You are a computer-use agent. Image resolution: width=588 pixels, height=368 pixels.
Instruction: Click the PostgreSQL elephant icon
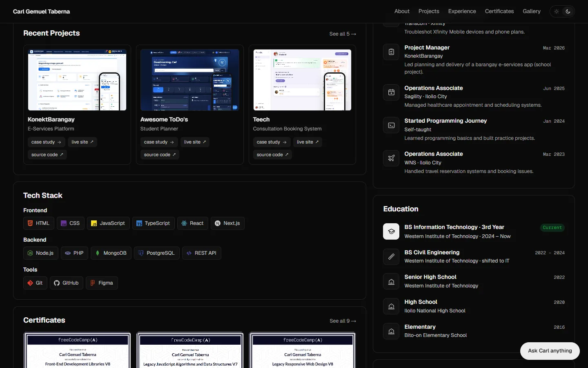click(x=141, y=253)
